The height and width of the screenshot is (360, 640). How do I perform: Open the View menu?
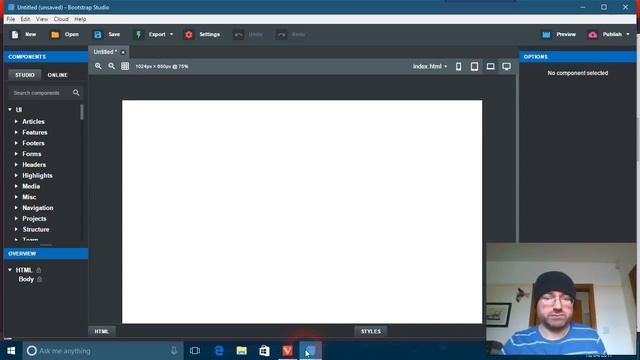(x=42, y=19)
